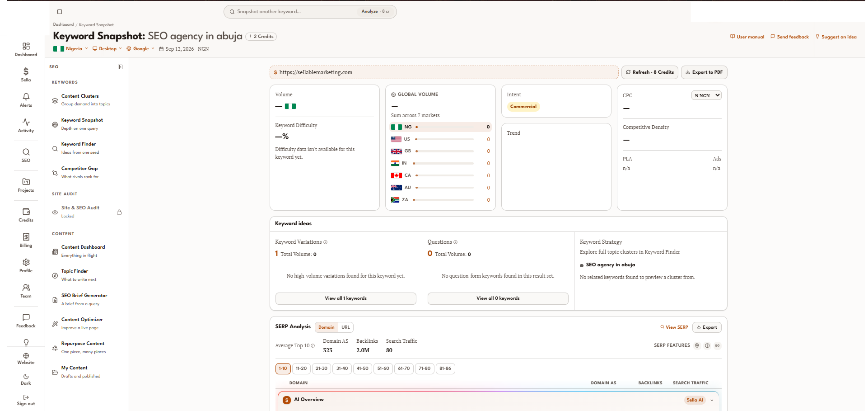The image size is (868, 411).
Task: Toggle the sidebar icon beside search bar
Action: [60, 12]
